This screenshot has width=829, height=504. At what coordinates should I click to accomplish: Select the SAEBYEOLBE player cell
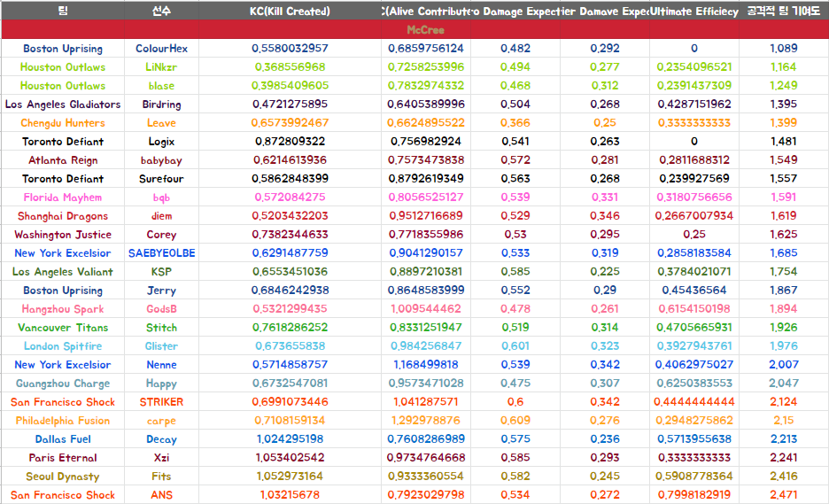[161, 252]
